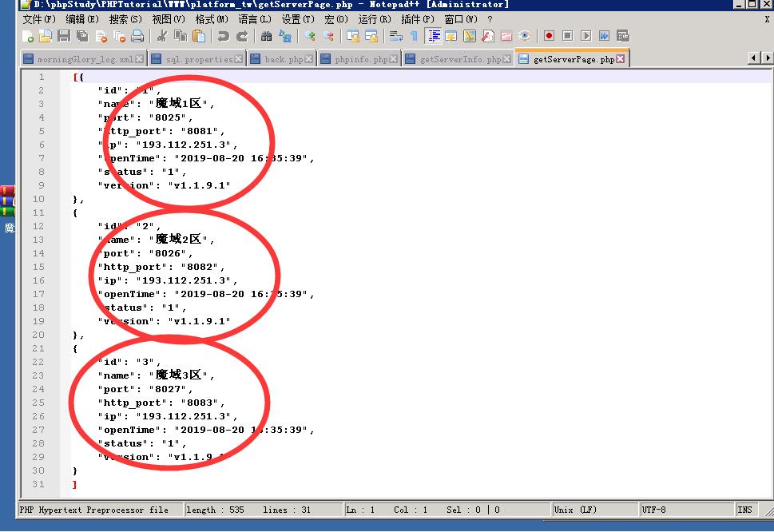Click the Close document toolbar icon
The width and height of the screenshot is (774, 532).
101,36
